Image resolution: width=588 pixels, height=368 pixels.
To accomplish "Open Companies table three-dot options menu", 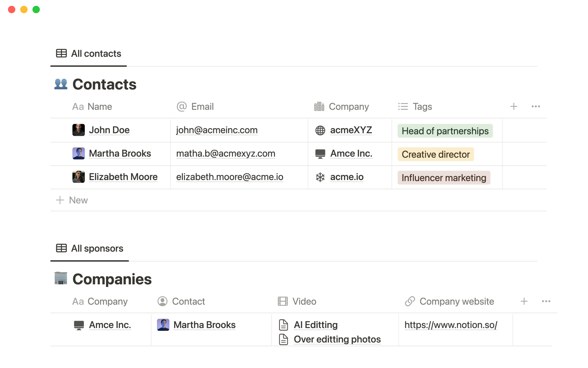I will click(x=546, y=301).
